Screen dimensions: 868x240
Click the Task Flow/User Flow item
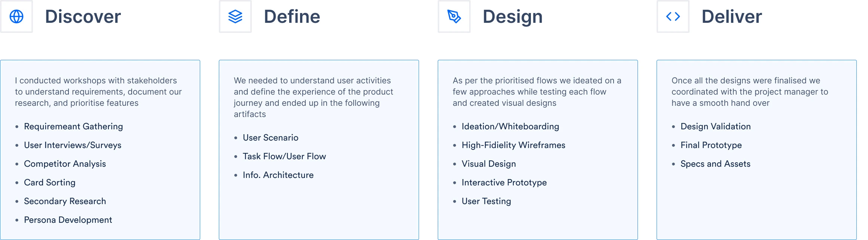(284, 156)
